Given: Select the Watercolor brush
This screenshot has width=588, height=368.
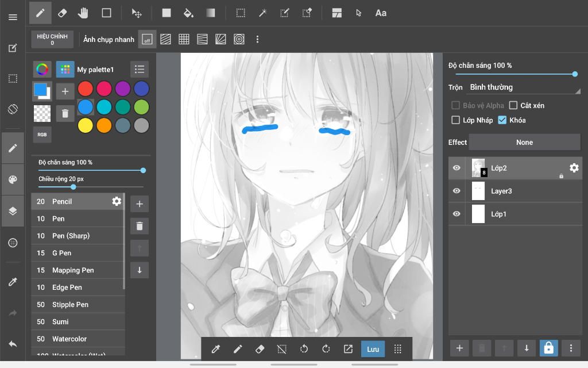Looking at the screenshot, I should (x=78, y=339).
